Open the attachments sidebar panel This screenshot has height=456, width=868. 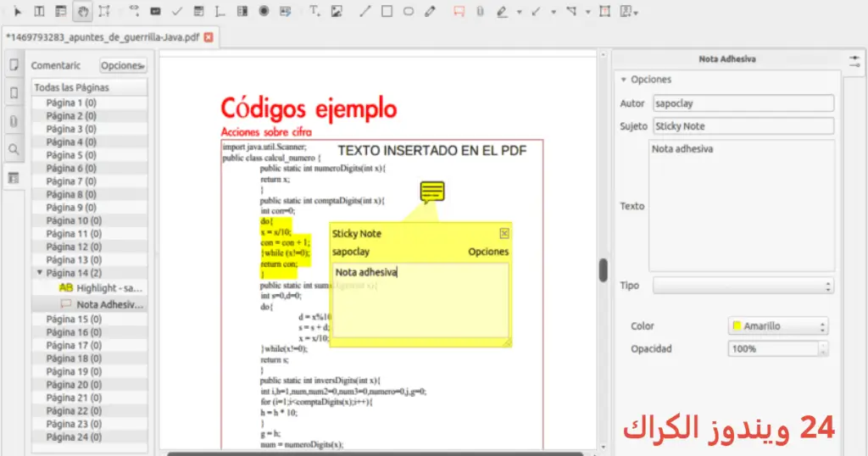[x=14, y=121]
